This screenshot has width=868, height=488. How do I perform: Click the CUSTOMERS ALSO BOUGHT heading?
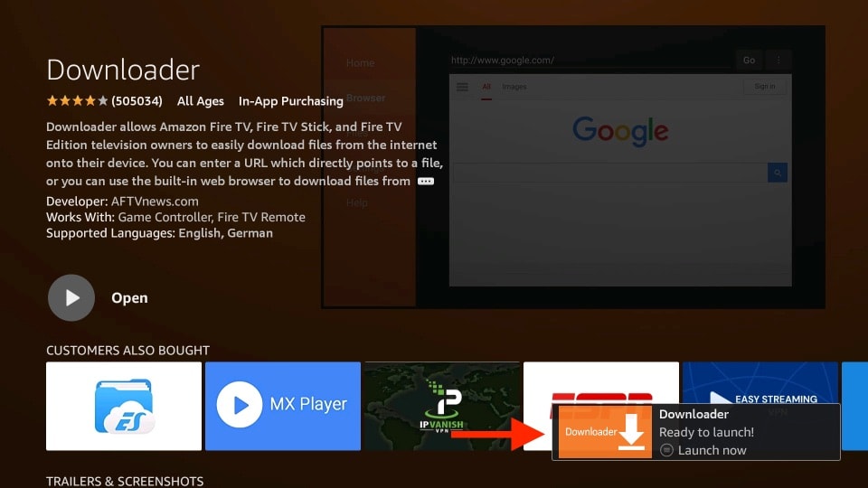coord(127,351)
